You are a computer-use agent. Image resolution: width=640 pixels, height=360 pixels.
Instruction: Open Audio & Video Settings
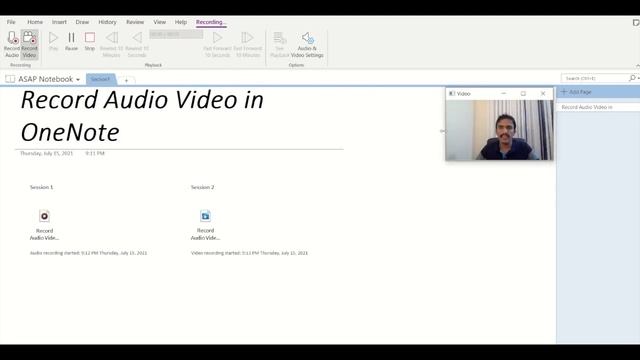pyautogui.click(x=307, y=44)
